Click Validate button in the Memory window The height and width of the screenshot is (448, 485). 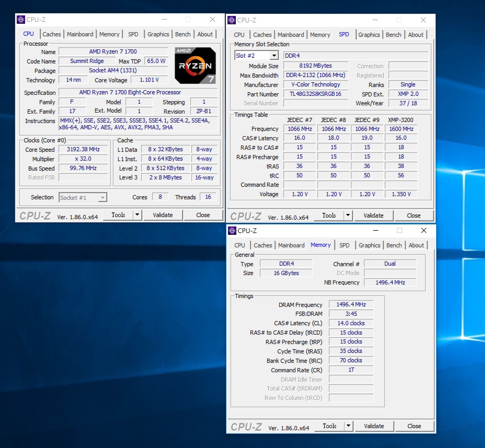pos(374,426)
